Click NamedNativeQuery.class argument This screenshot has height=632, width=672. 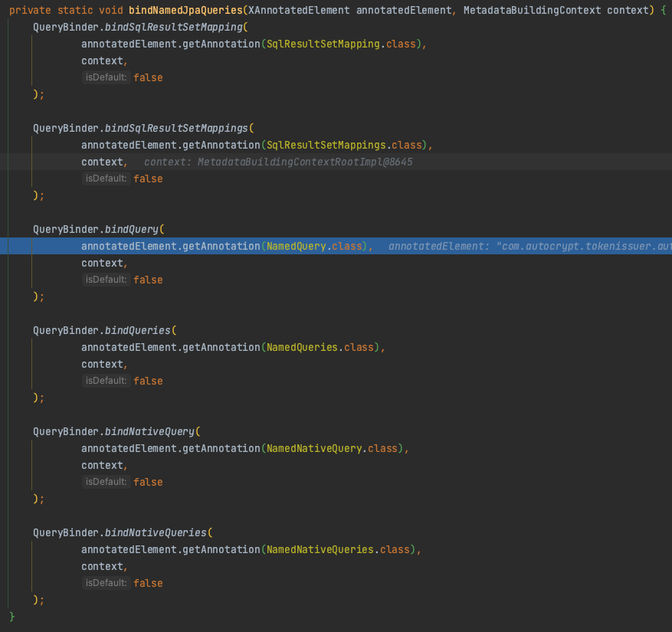(332, 449)
